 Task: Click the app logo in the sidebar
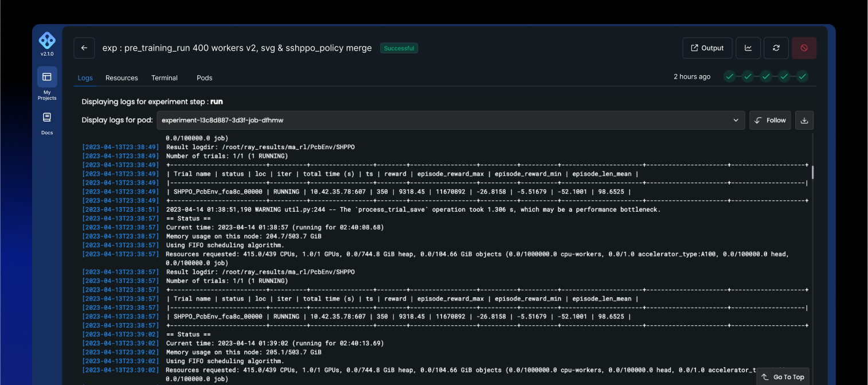click(47, 41)
